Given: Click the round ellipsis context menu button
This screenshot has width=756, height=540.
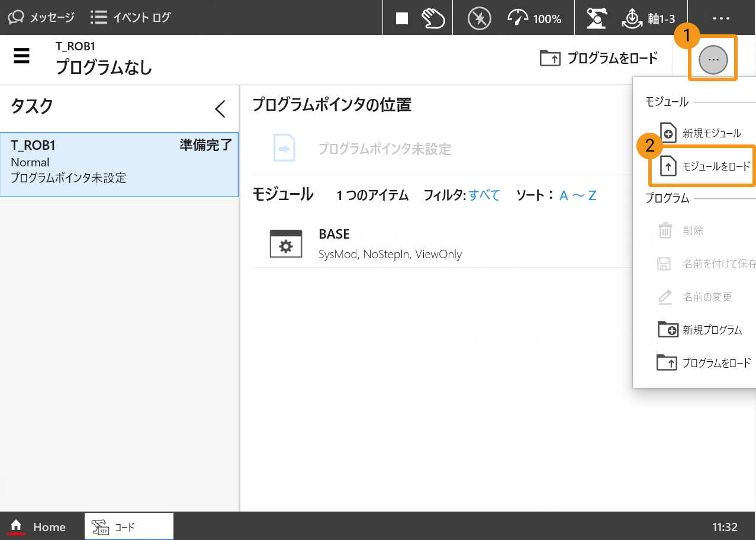Looking at the screenshot, I should pos(713,60).
